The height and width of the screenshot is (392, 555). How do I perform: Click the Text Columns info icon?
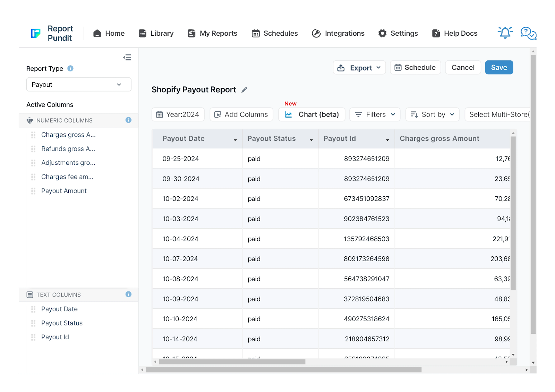(128, 294)
